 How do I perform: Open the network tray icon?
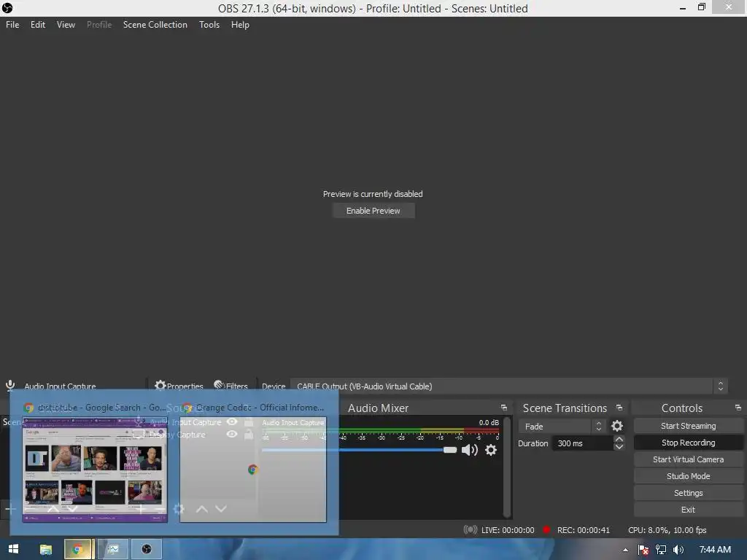pyautogui.click(x=661, y=550)
